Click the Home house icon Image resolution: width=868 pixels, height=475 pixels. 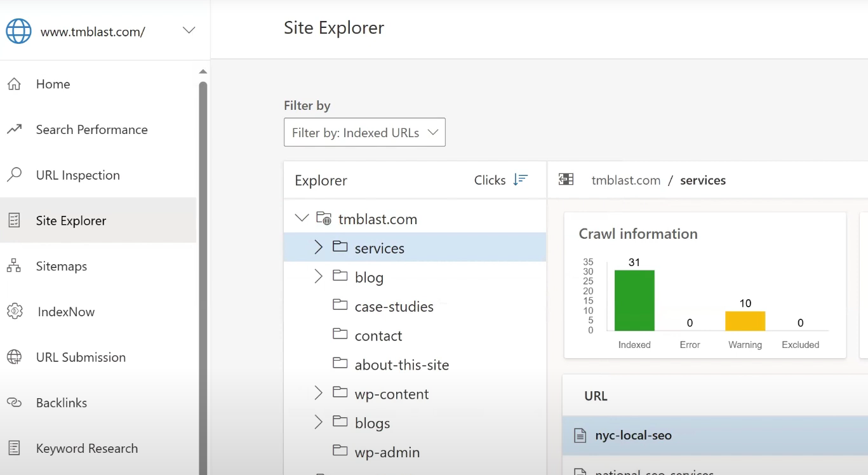pyautogui.click(x=14, y=84)
